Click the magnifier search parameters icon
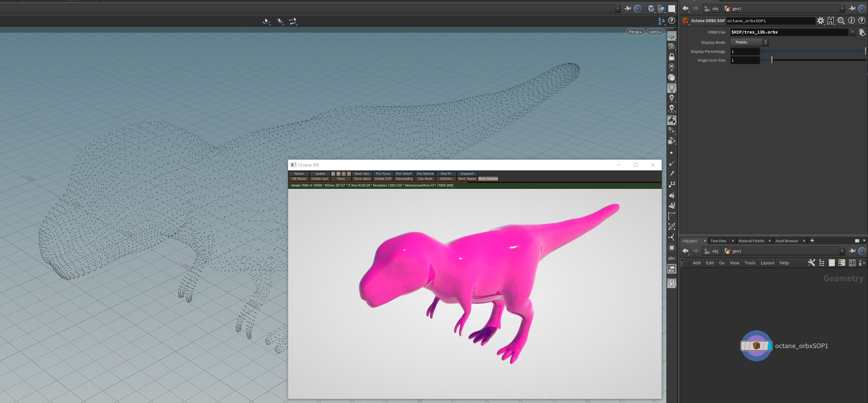This screenshot has height=403, width=868. point(841,21)
